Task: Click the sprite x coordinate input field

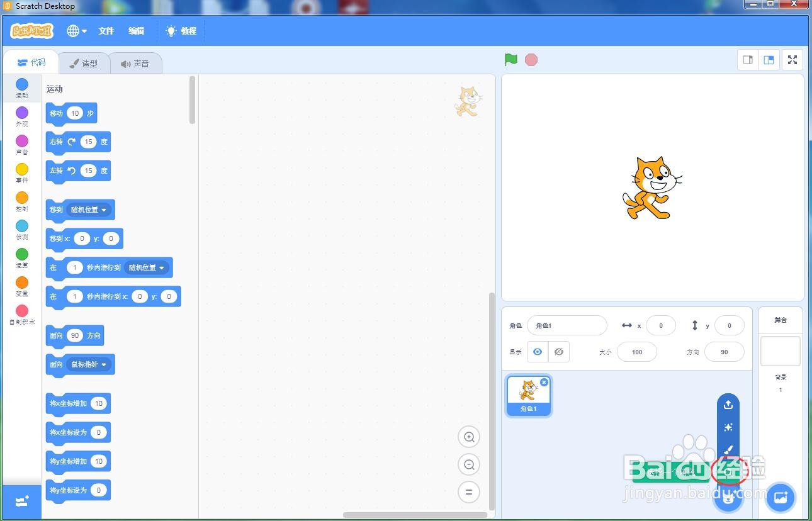Action: pos(660,325)
